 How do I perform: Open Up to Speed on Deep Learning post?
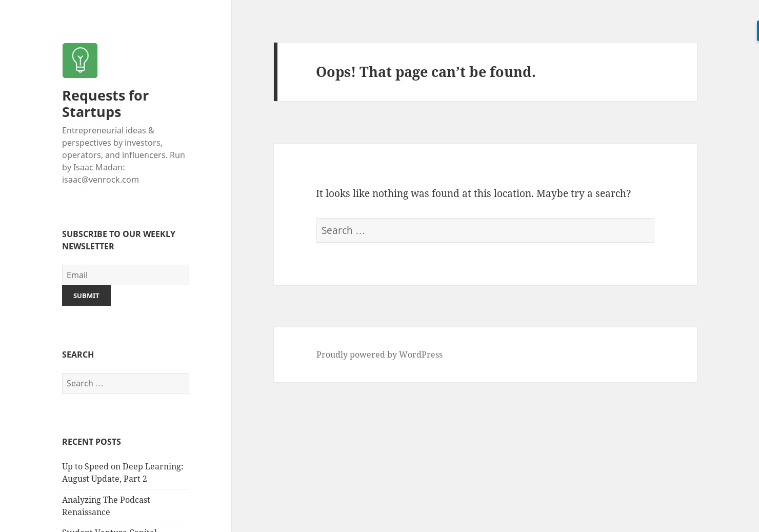click(x=122, y=472)
